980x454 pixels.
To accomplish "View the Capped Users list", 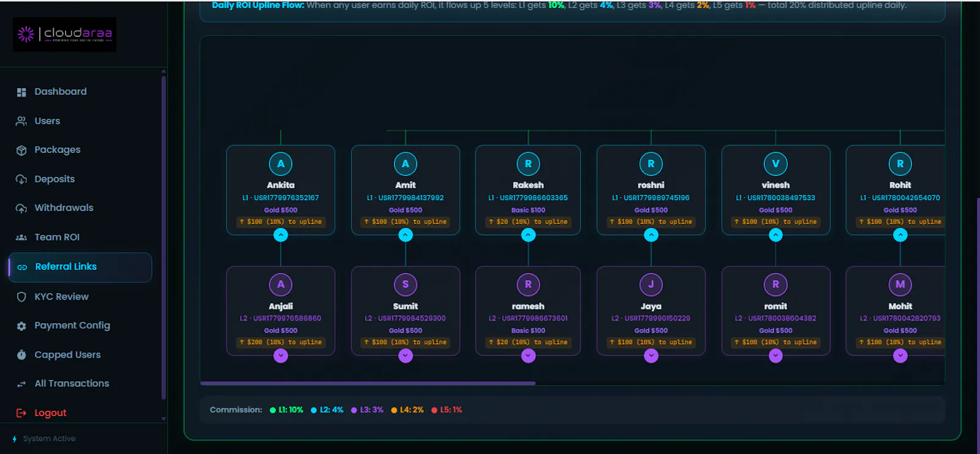I will (x=80, y=355).
